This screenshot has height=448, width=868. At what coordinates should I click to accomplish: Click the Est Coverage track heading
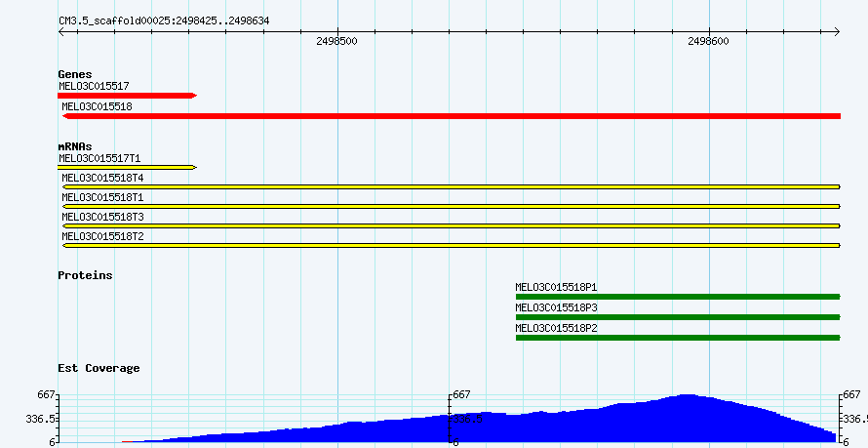[99, 368]
